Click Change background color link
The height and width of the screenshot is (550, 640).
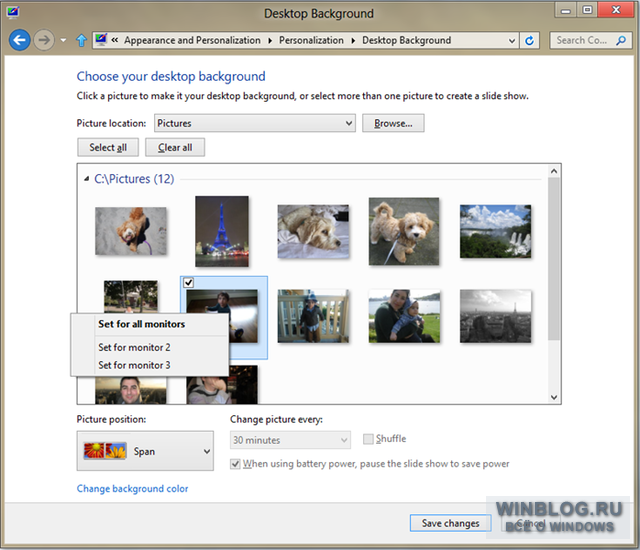point(132,488)
